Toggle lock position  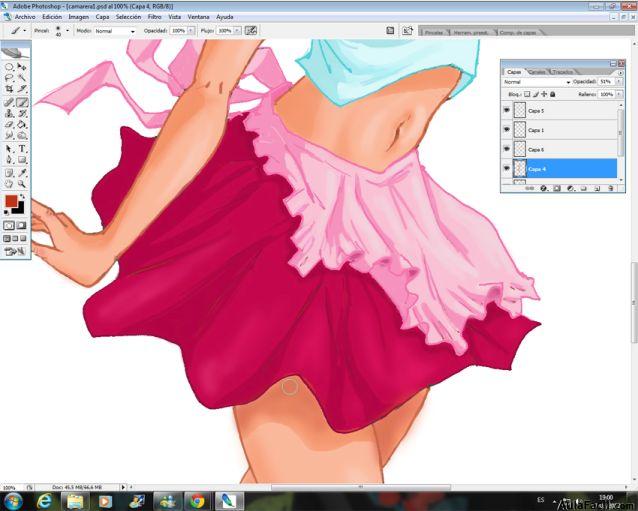click(x=544, y=94)
